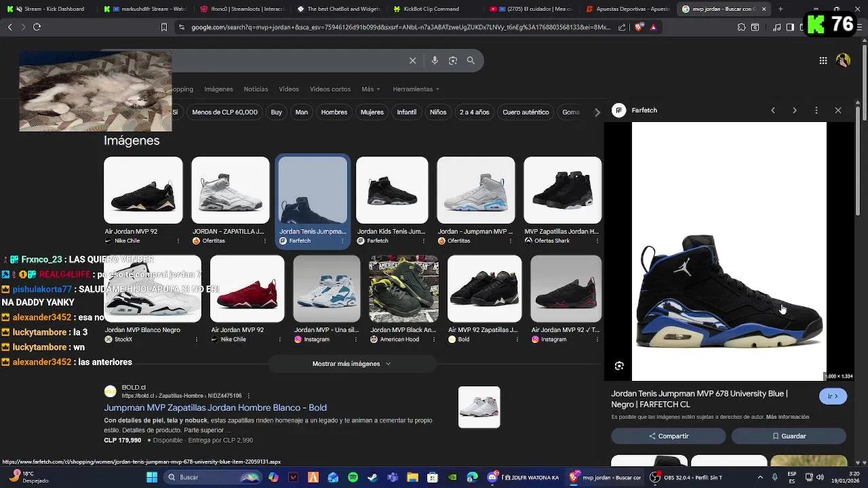Viewport: 868px width, 488px height.
Task: Click the Guardar save button
Action: click(789, 436)
